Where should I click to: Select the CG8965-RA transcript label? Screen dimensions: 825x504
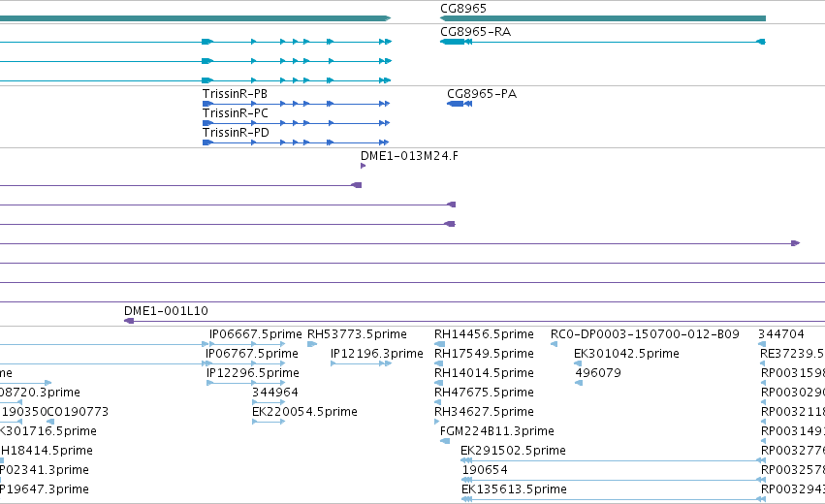(475, 32)
